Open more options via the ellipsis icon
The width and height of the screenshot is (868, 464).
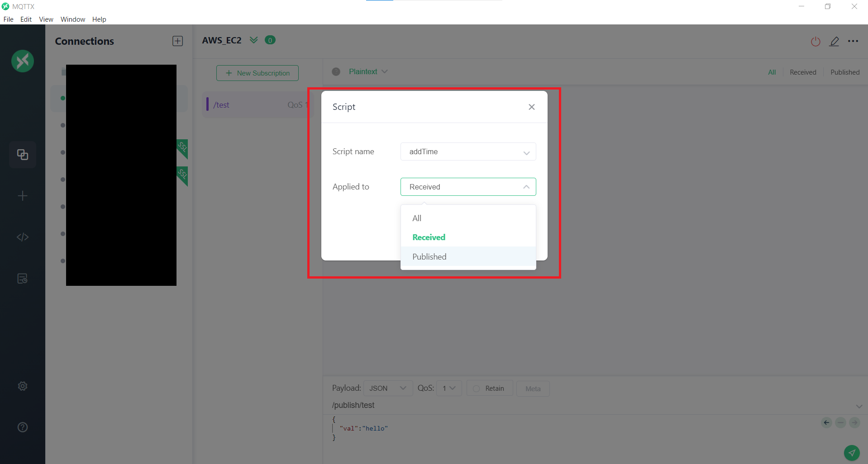pos(854,41)
